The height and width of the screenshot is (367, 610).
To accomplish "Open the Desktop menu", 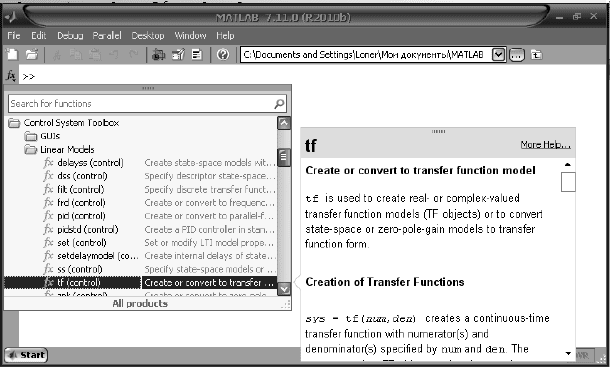I will tap(148, 36).
